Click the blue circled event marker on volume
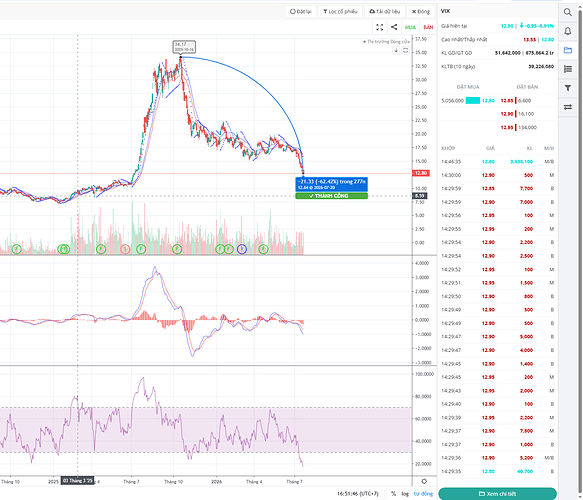 pos(242,249)
